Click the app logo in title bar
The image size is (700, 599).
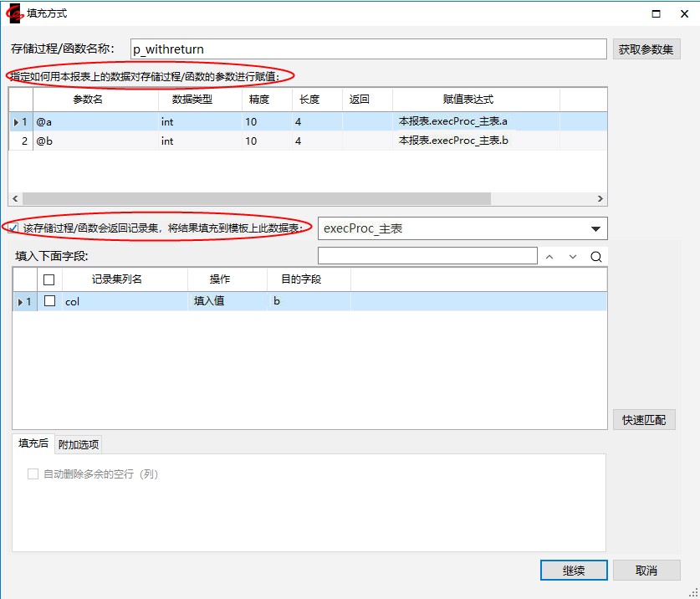tap(14, 13)
